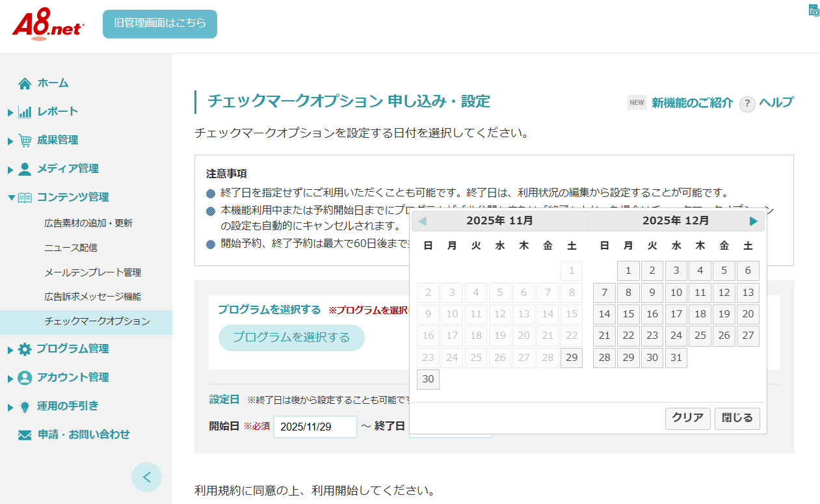The height and width of the screenshot is (504, 820).
Task: Select December 15 in the calendar
Action: [628, 314]
